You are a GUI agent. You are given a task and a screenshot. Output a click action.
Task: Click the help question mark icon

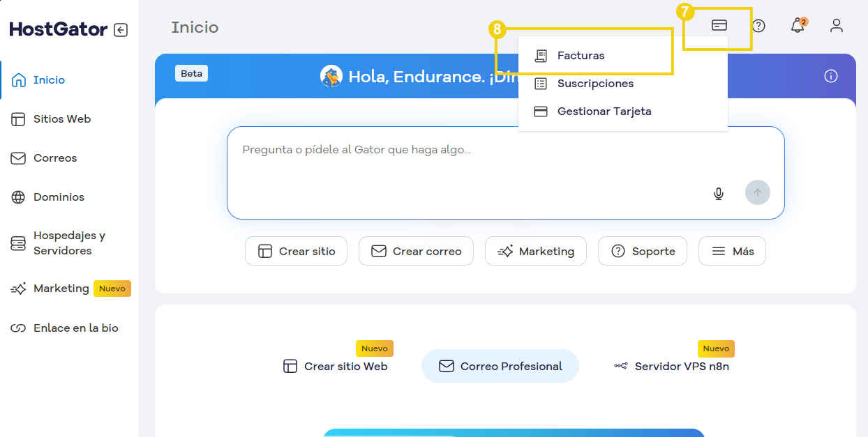[758, 26]
